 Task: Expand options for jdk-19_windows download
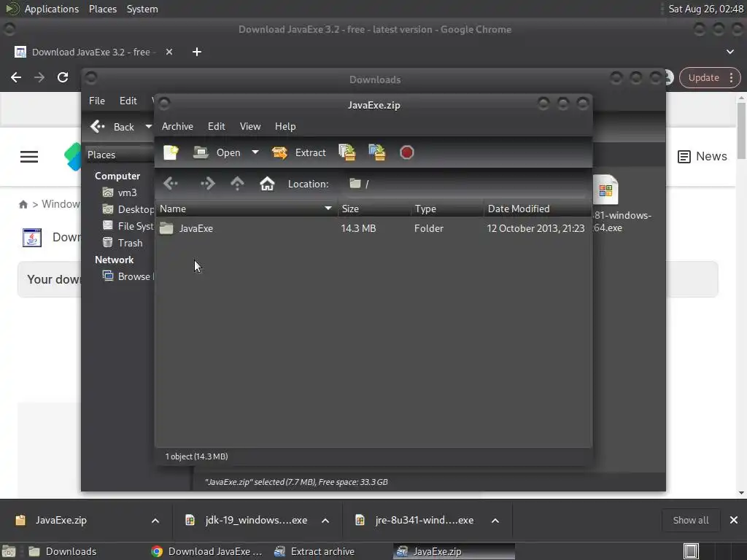pyautogui.click(x=325, y=521)
